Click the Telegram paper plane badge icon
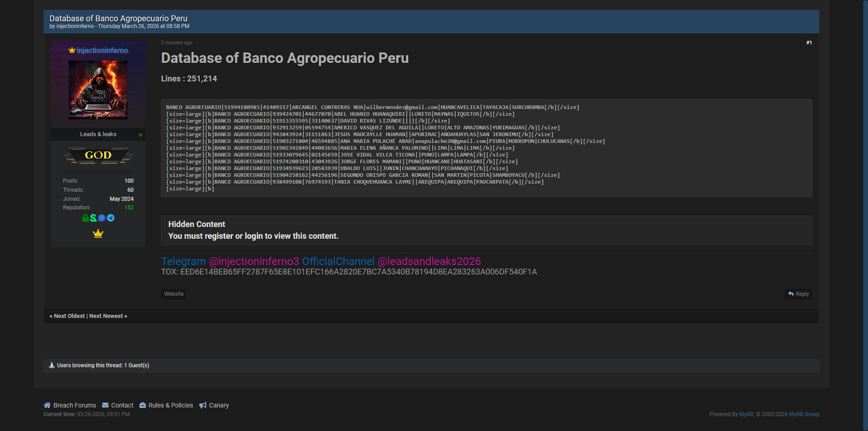Viewport: 868px width, 431px height. pos(111,218)
